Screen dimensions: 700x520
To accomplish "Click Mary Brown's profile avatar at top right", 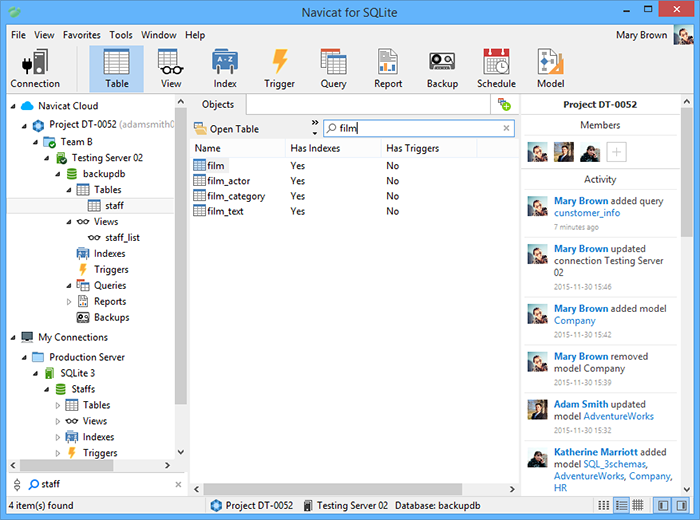I will (x=683, y=35).
